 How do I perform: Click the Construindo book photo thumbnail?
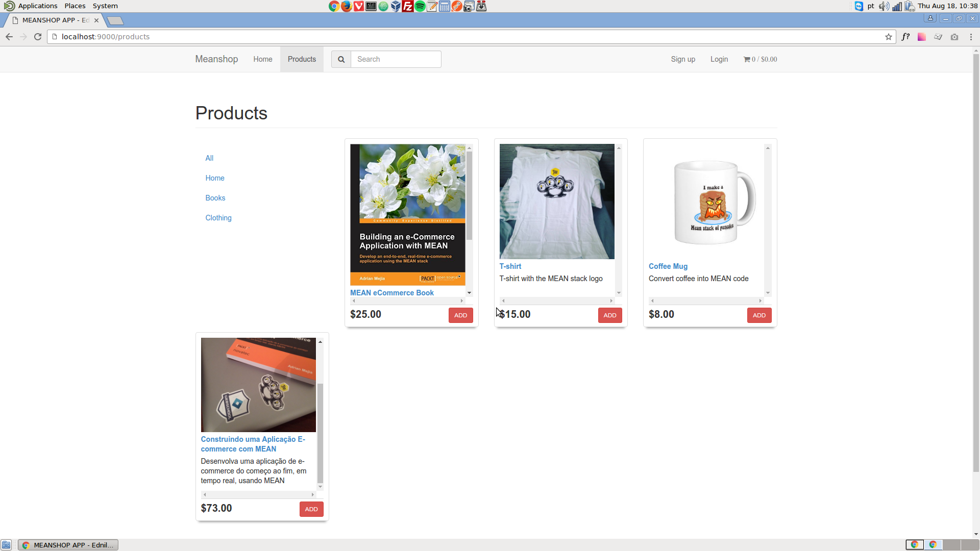258,385
